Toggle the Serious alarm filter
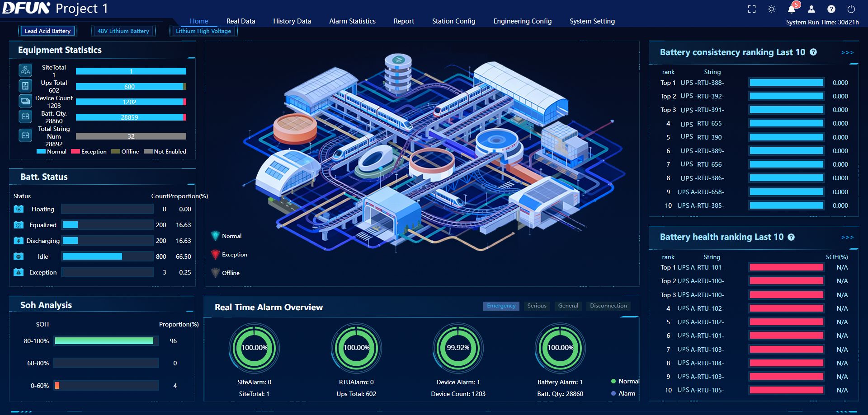 [537, 306]
